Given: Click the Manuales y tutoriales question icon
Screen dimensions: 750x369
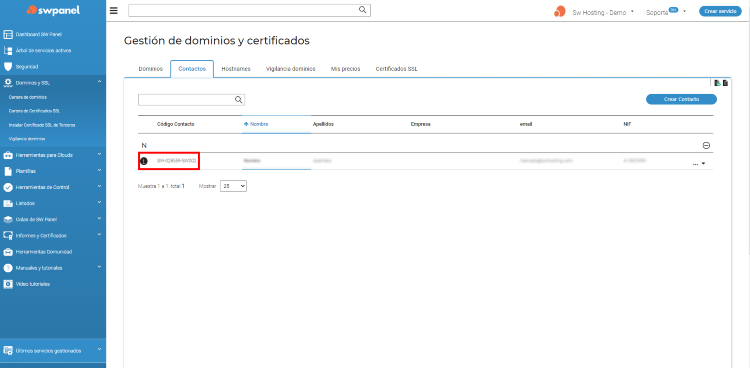Looking at the screenshot, I should [x=7, y=268].
